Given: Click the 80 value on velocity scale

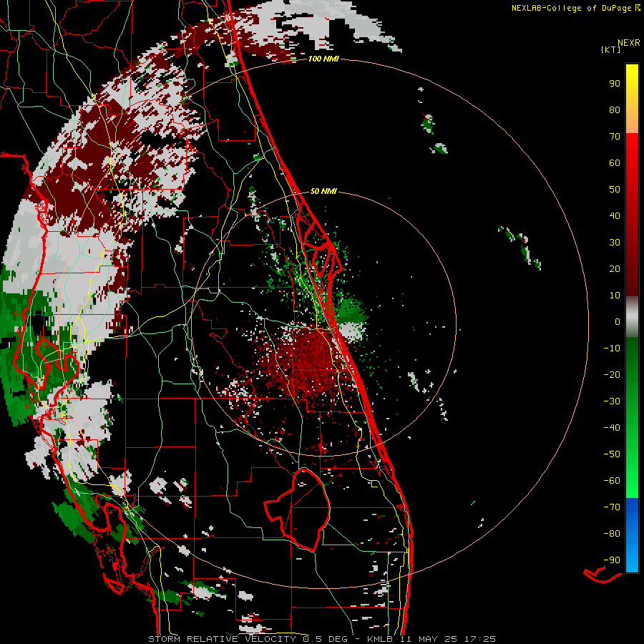Looking at the screenshot, I should (x=615, y=109).
